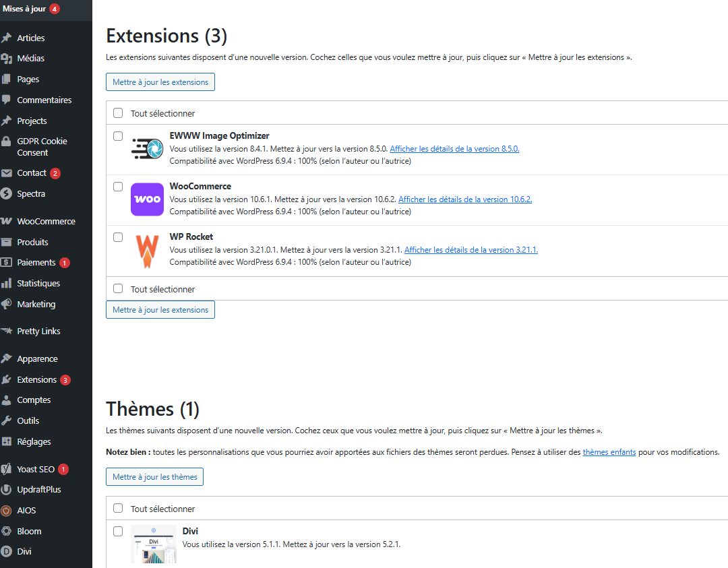Image resolution: width=728 pixels, height=568 pixels.
Task: Click the Outils wrench icon
Action: coord(7,421)
